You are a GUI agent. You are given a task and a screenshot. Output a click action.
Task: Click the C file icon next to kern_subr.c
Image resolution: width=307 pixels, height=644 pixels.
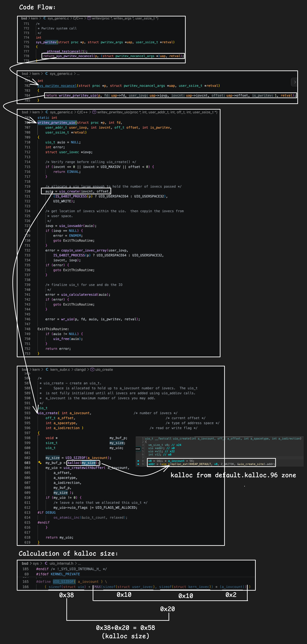point(47,369)
